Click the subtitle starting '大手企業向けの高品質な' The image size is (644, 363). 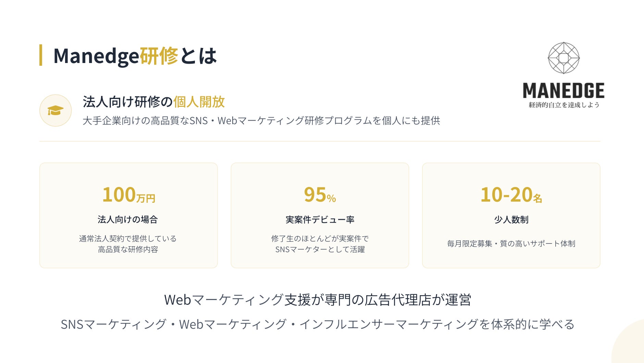(261, 121)
